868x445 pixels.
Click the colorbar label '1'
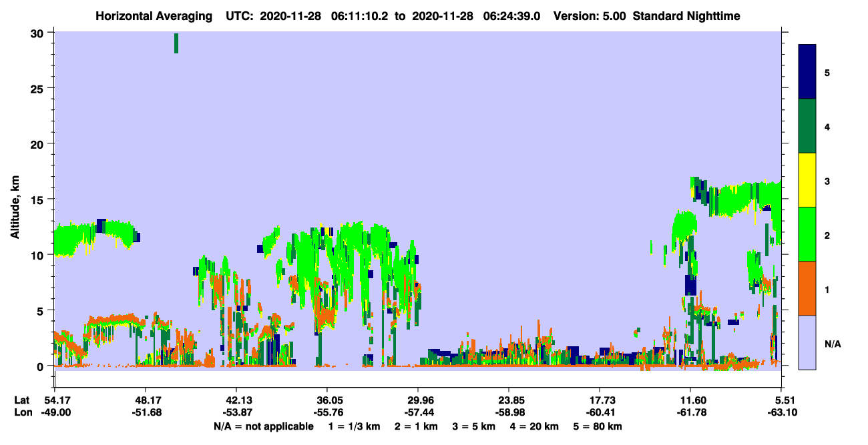pyautogui.click(x=827, y=290)
